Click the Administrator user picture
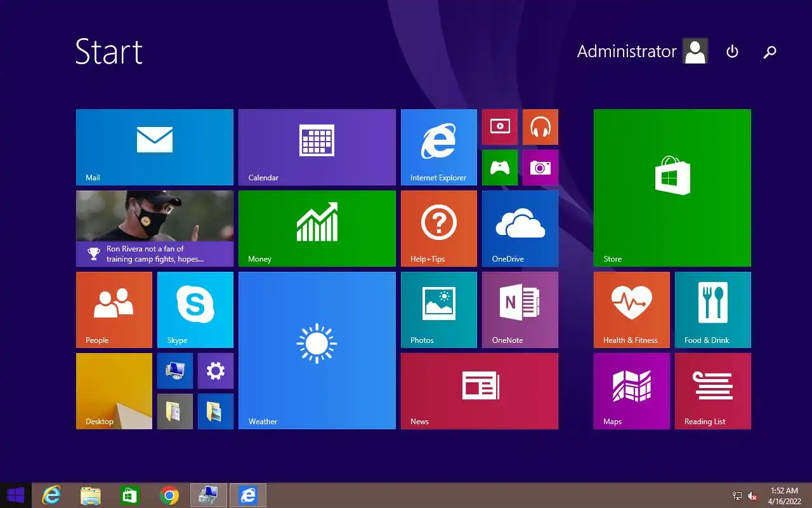 point(695,51)
